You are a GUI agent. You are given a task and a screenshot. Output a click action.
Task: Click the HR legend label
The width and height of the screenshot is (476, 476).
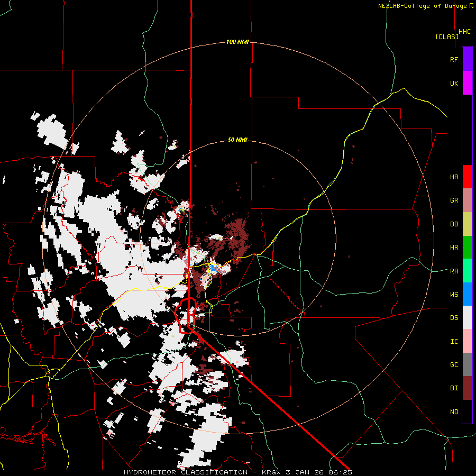454,248
